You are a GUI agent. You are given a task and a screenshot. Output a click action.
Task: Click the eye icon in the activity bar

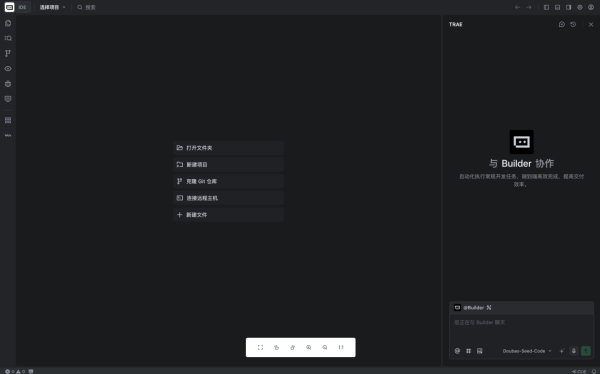coord(8,69)
